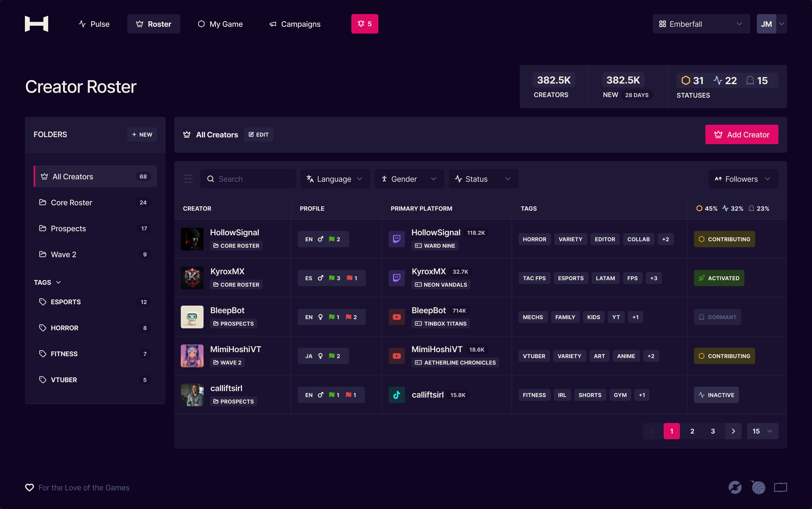Open the Followers sort dropdown
This screenshot has width=812, height=509.
[x=743, y=179]
